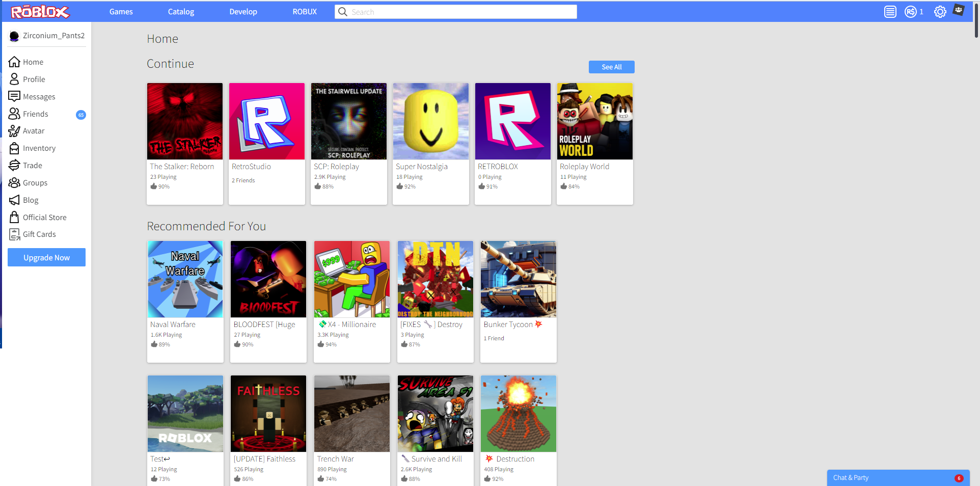Image resolution: width=980 pixels, height=486 pixels.
Task: Open the Profile sidebar icon
Action: [14, 79]
